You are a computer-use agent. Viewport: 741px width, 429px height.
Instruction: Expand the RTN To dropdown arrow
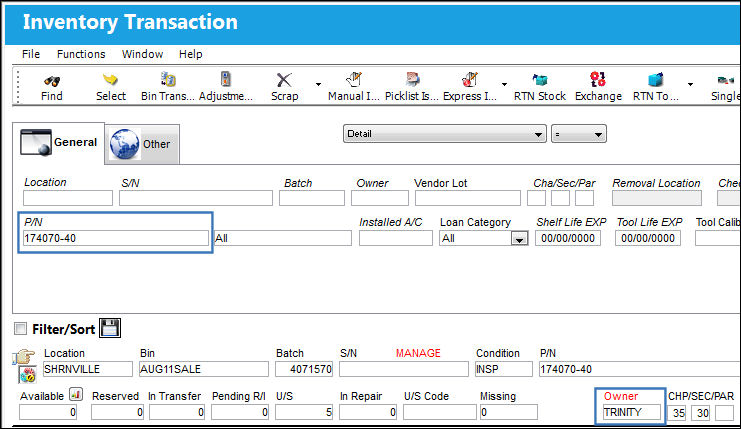coord(690,85)
